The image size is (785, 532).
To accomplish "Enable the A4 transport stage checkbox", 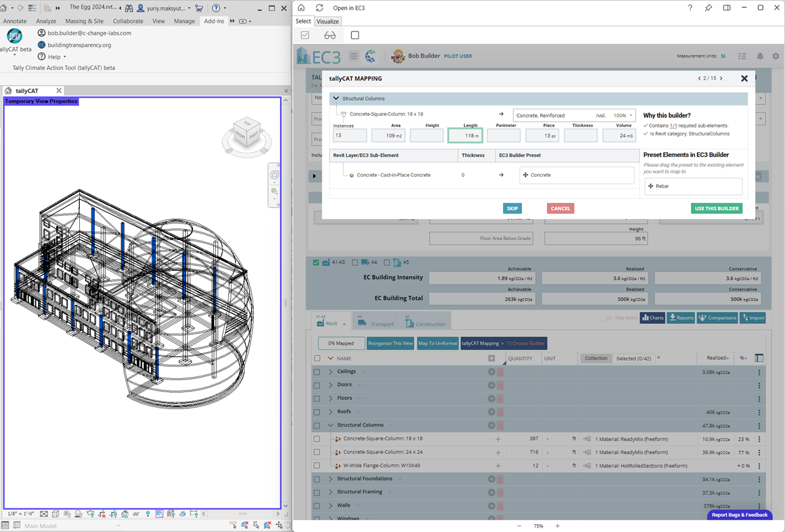I will [x=355, y=262].
